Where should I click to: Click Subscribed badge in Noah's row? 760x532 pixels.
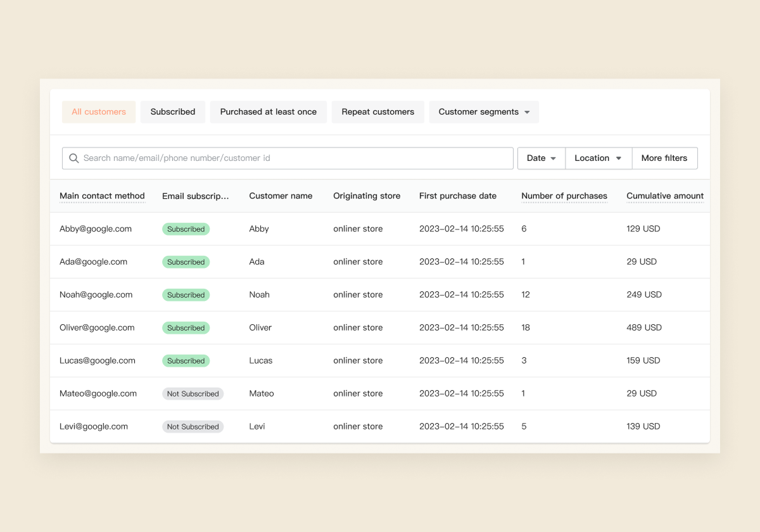click(x=186, y=295)
